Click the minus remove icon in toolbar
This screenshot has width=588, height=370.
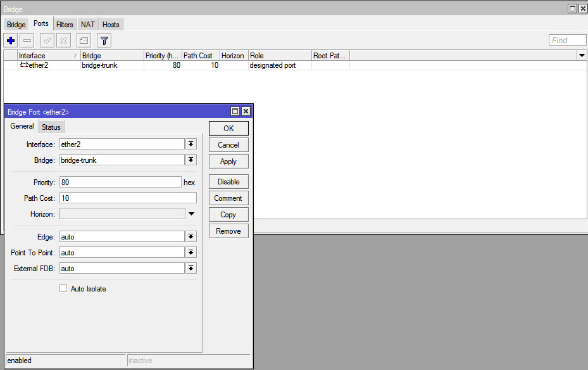click(x=27, y=40)
